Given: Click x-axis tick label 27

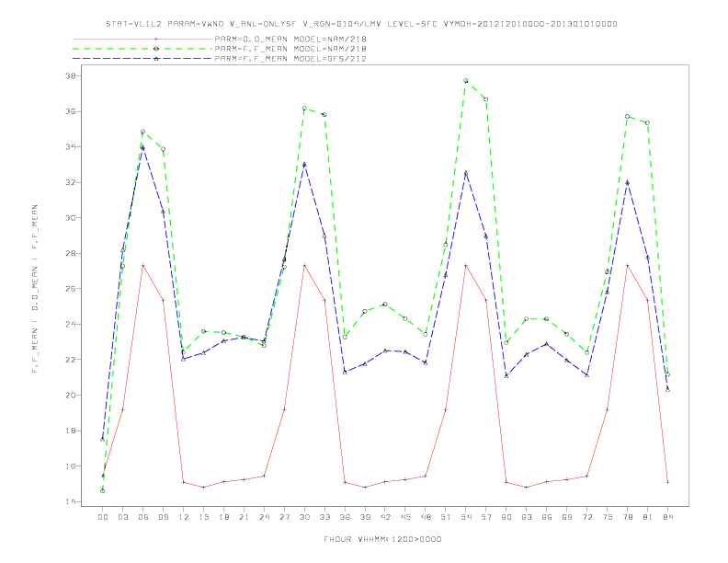Looking at the screenshot, I should (284, 517).
